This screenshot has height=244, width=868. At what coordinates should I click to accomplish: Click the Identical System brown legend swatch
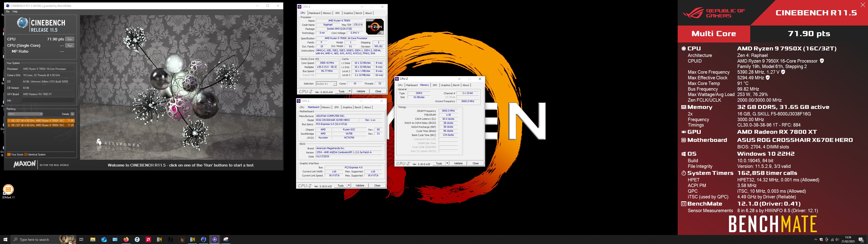click(x=26, y=154)
